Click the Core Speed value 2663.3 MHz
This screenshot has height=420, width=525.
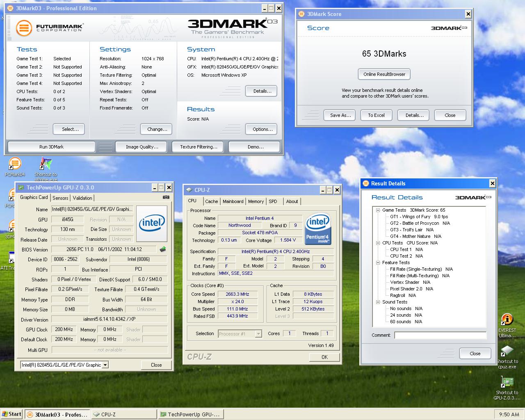tap(237, 294)
